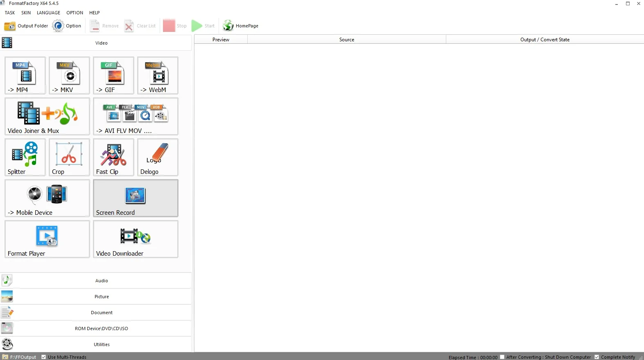Click the Output Folder toolbar button

coord(26,26)
